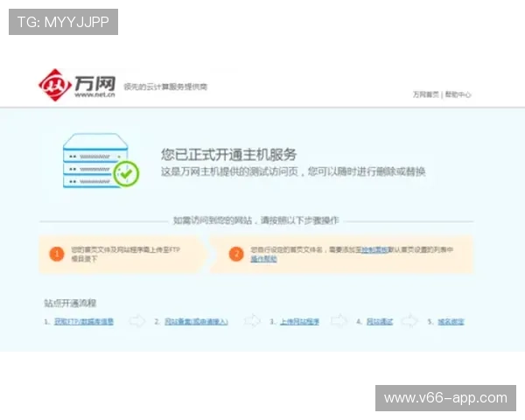Viewport: 525px width, 420px height.
Task: Open the 万网首页 header link
Action: coord(425,94)
